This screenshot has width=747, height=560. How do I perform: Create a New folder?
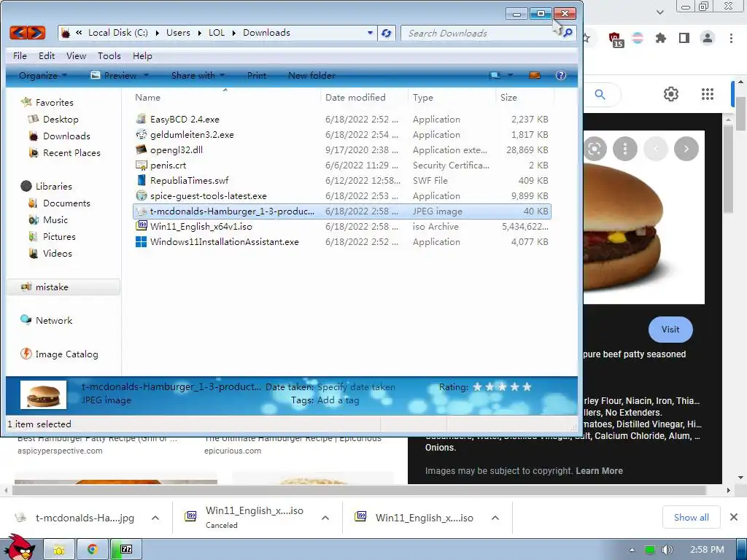tap(311, 75)
